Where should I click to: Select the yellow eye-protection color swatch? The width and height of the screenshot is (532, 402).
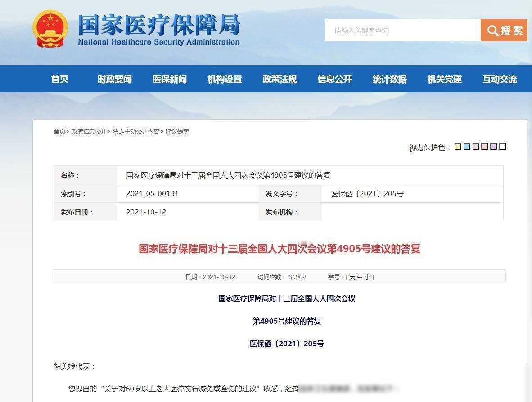point(458,147)
